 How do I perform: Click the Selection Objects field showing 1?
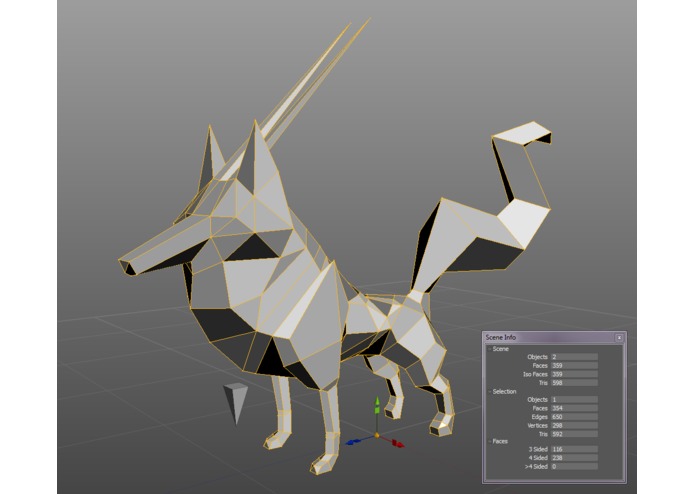click(x=574, y=400)
